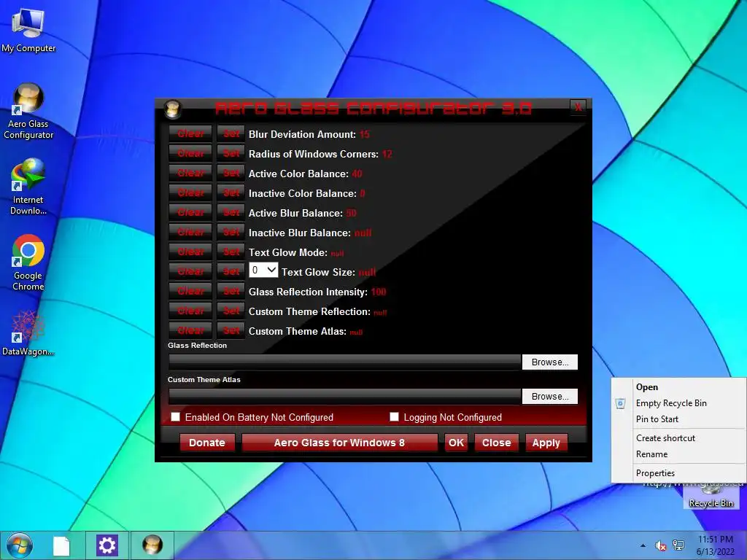Clear Radius of Windows Corners

190,153
